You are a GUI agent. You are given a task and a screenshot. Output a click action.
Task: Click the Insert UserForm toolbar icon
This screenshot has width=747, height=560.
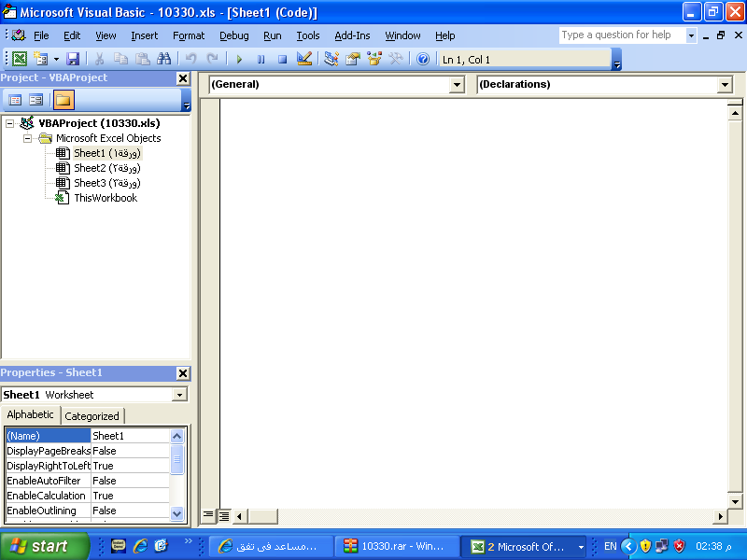pos(41,59)
